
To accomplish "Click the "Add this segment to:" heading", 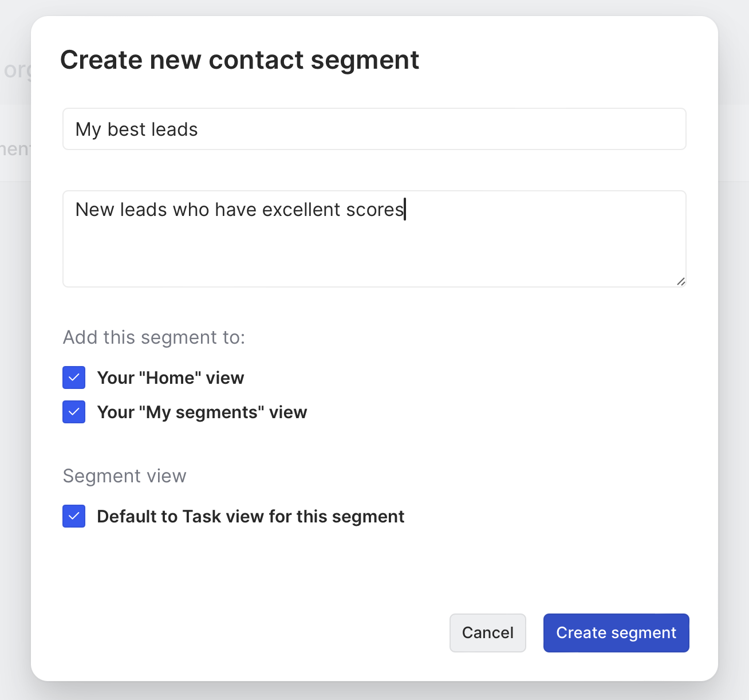I will pos(154,337).
